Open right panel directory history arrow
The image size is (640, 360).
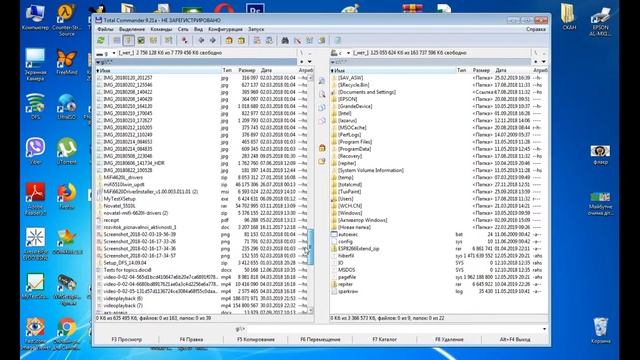[x=544, y=62]
